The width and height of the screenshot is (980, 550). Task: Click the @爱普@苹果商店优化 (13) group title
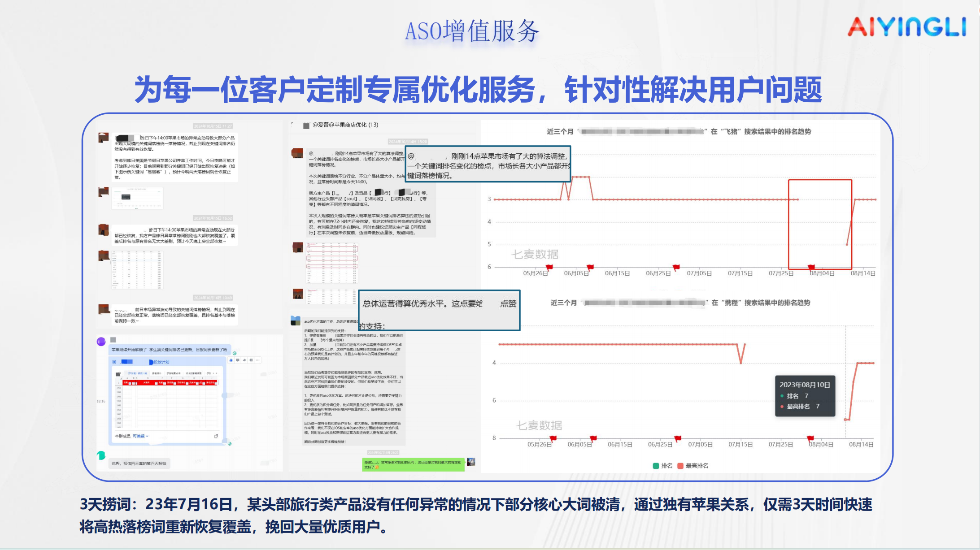click(345, 125)
